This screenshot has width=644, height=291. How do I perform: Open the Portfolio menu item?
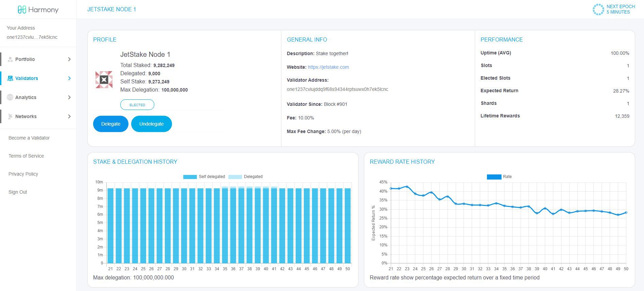tap(38, 59)
